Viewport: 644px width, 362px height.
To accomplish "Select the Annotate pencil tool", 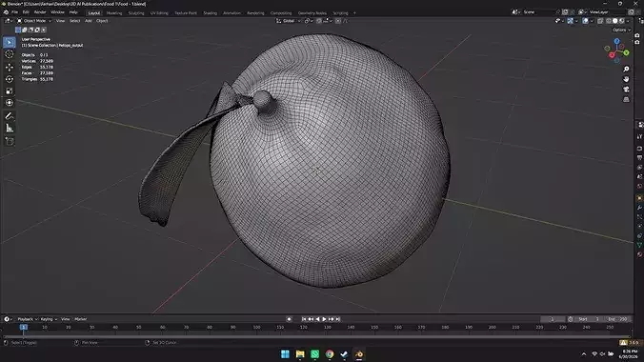I will coord(9,116).
